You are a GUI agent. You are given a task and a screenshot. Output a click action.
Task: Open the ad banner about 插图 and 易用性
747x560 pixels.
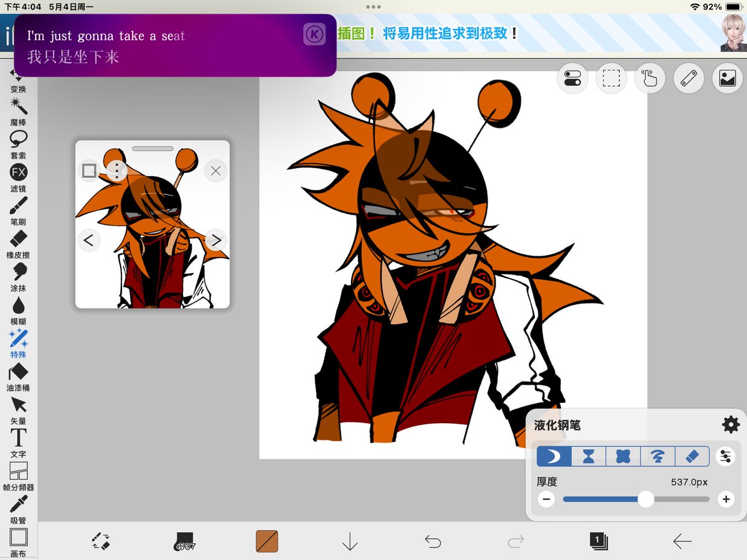point(428,33)
